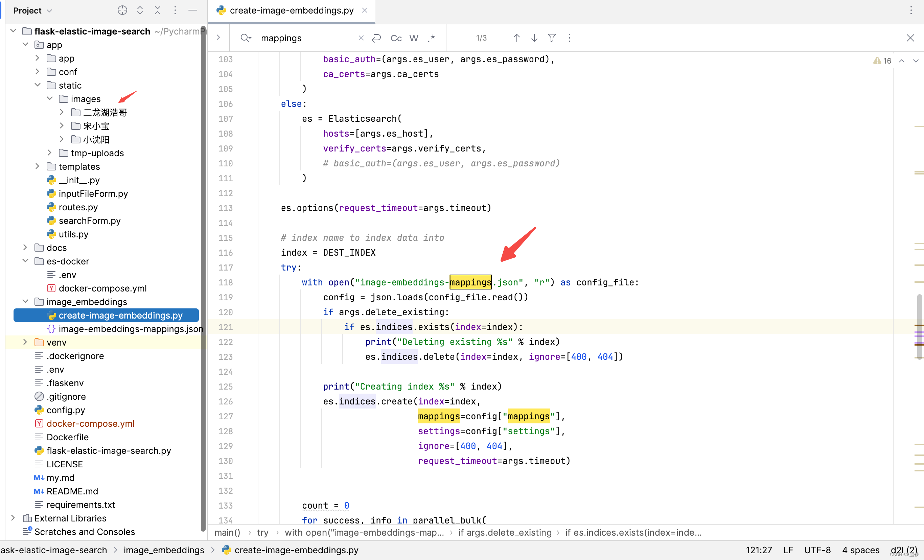This screenshot has width=924, height=560.
Task: Collapse the image_embeddings folder
Action: 25,301
